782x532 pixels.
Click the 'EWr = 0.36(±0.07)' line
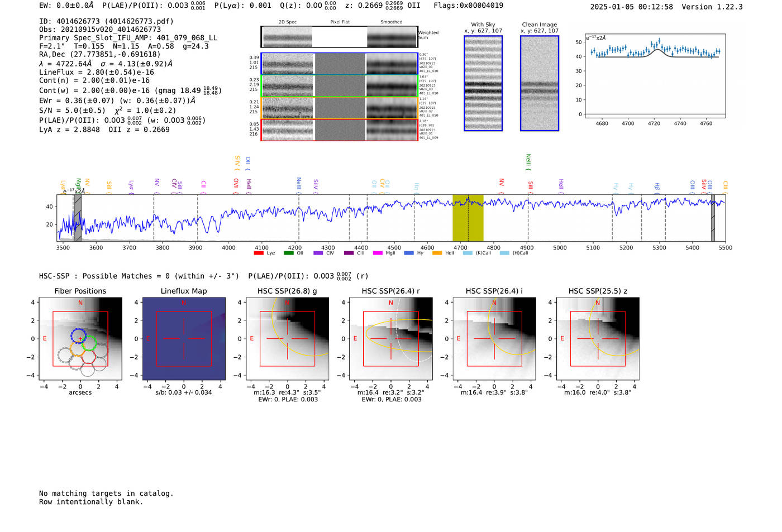point(117,101)
